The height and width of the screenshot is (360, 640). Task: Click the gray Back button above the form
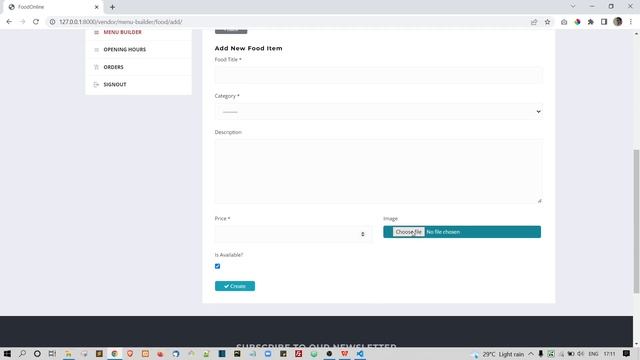click(x=231, y=31)
